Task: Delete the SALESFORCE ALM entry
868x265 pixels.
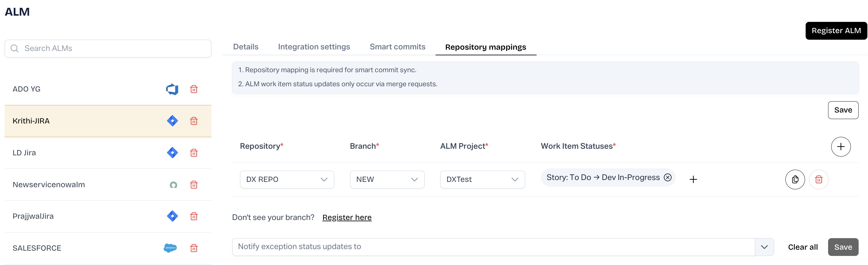Action: (x=194, y=248)
